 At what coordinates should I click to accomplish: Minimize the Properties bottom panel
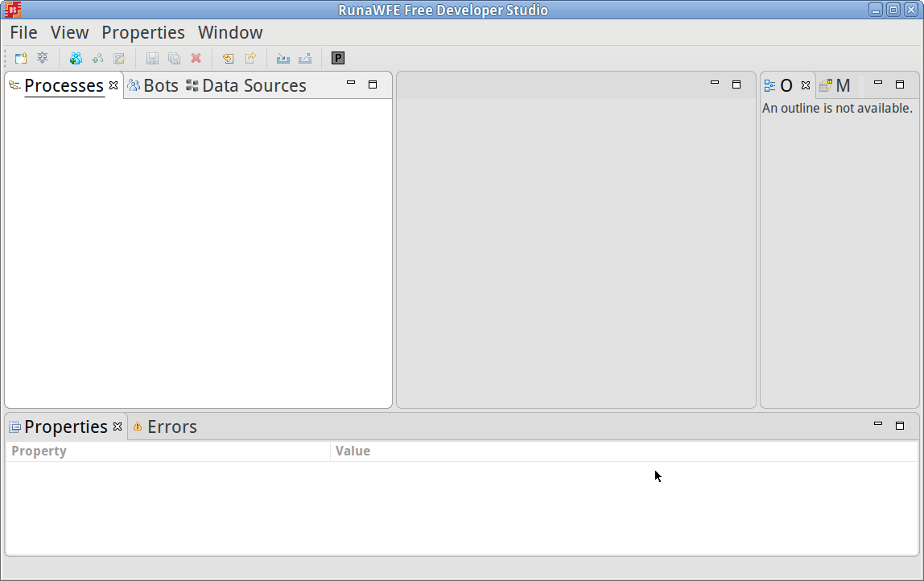[x=878, y=425]
